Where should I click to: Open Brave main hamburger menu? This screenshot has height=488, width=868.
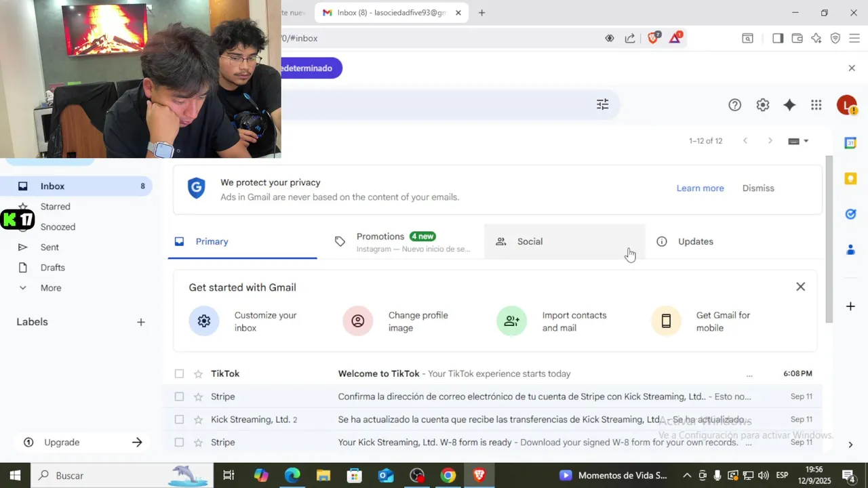[x=854, y=39]
